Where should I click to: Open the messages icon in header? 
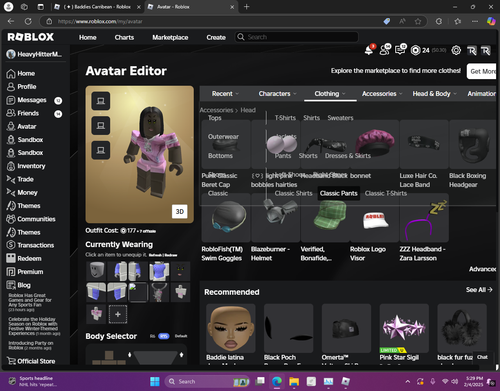(x=400, y=50)
